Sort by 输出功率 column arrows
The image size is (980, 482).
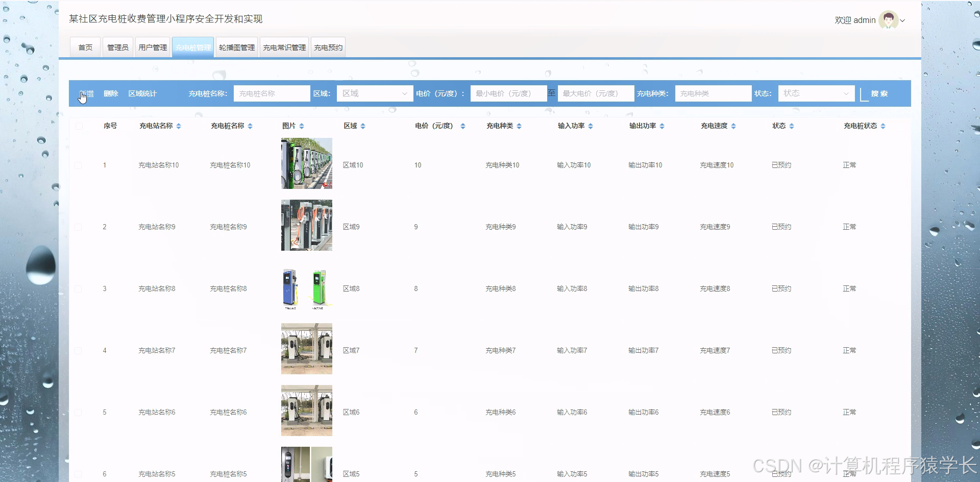[x=662, y=126]
